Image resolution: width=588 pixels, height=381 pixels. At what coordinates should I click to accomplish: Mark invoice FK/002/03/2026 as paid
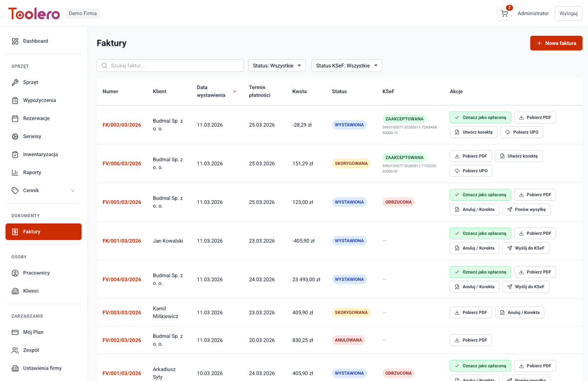tap(480, 118)
